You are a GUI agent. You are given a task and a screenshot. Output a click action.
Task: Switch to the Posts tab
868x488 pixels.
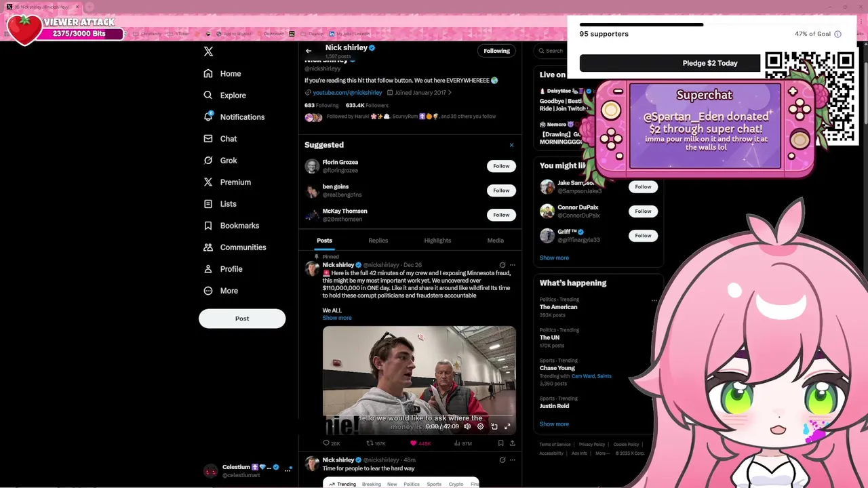coord(324,241)
